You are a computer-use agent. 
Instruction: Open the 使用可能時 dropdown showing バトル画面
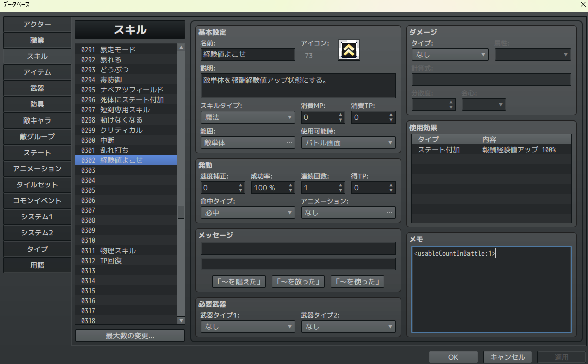click(348, 143)
